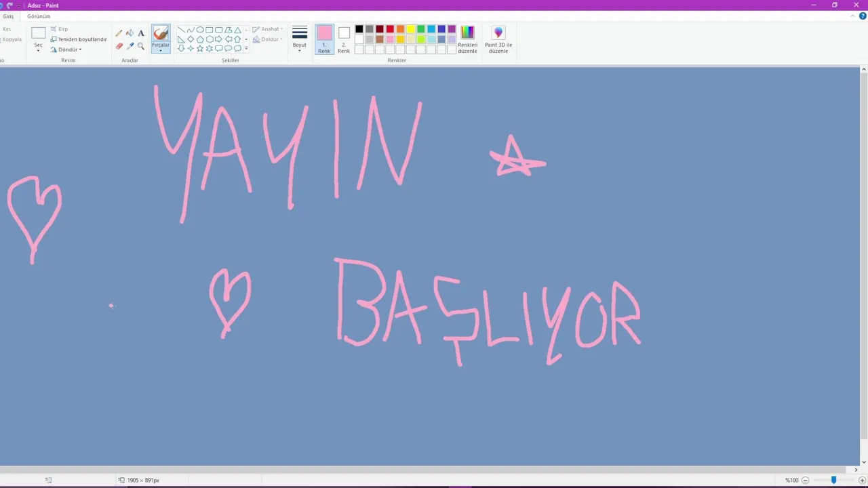Click the Kopyala copy button
This screenshot has height=488, width=868.
[x=11, y=39]
